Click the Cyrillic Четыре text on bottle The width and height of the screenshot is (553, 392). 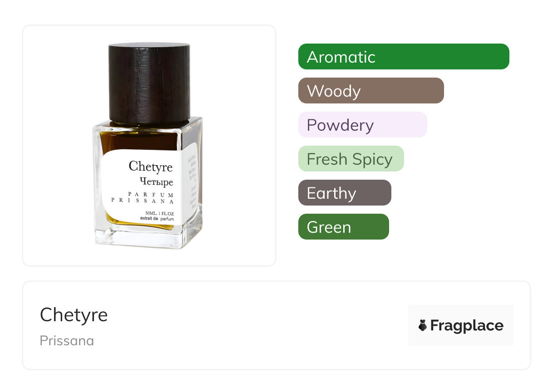[x=157, y=182]
